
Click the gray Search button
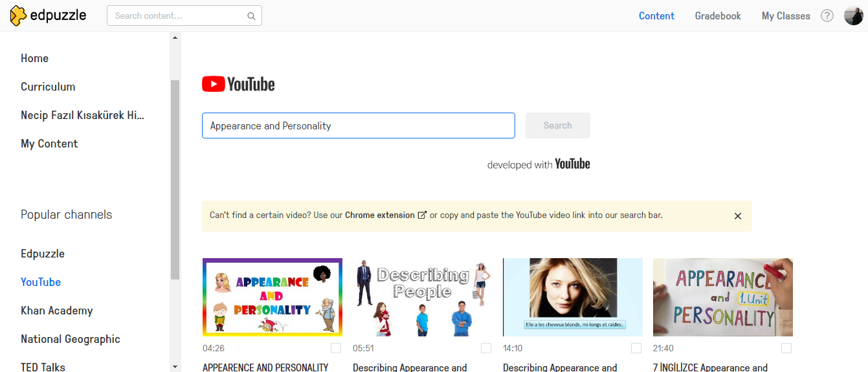coord(558,126)
